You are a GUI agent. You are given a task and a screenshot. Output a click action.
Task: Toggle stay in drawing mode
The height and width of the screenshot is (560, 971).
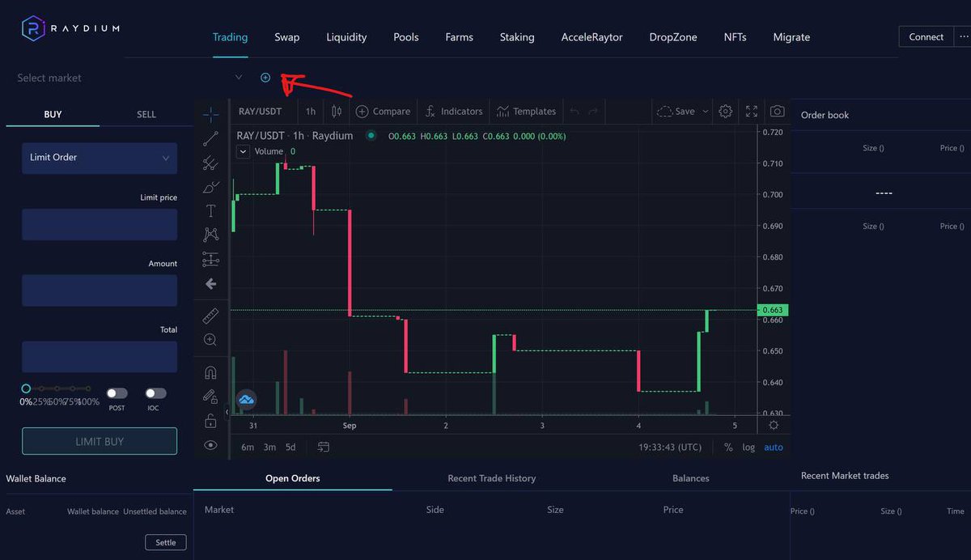pyautogui.click(x=210, y=397)
